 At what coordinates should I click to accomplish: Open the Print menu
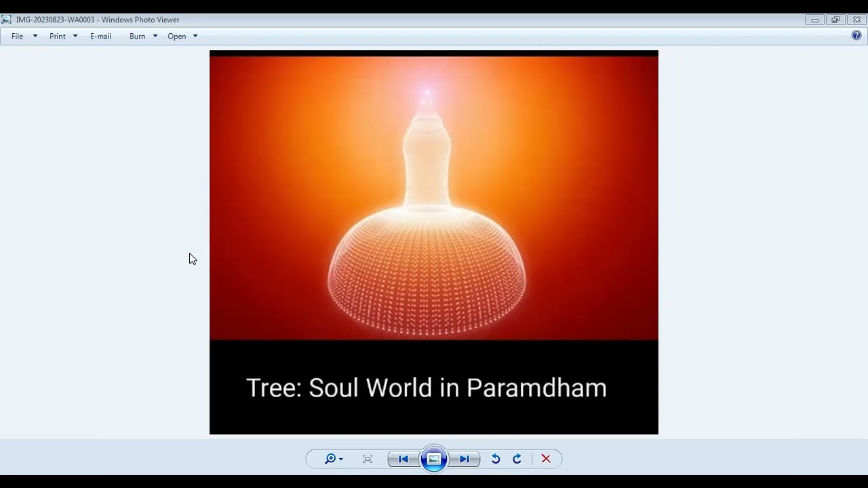click(x=58, y=36)
